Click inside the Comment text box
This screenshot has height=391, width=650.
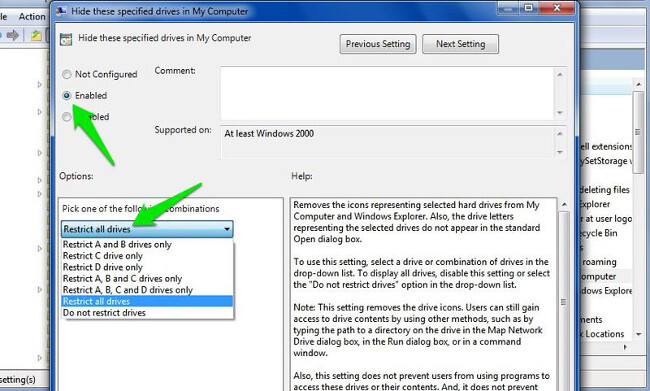pyautogui.click(x=387, y=93)
